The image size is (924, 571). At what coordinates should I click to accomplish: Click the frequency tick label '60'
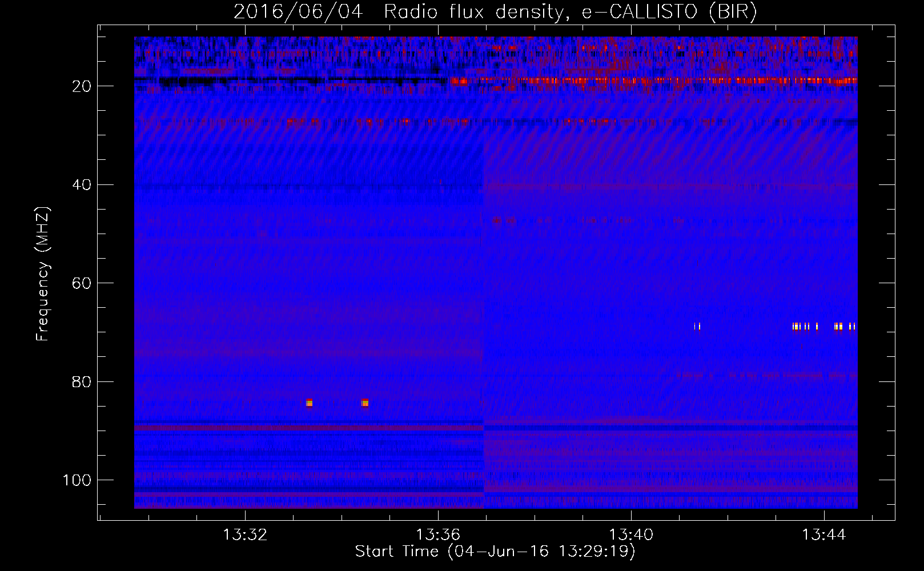82,283
